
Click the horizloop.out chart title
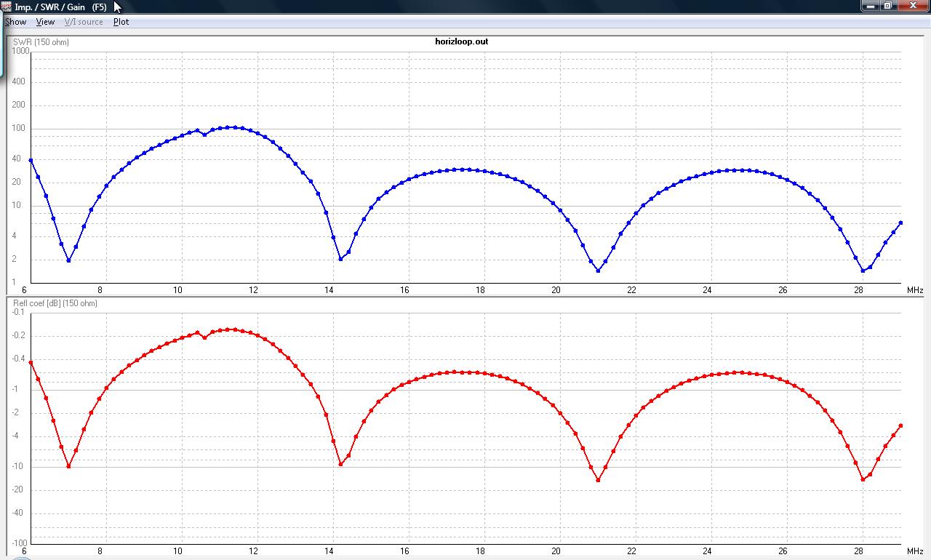click(x=457, y=41)
